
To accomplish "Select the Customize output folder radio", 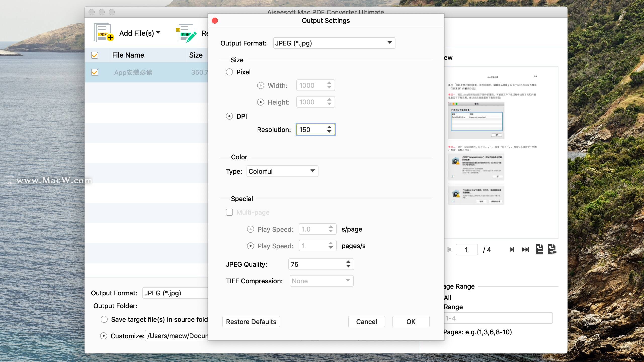I will point(104,336).
